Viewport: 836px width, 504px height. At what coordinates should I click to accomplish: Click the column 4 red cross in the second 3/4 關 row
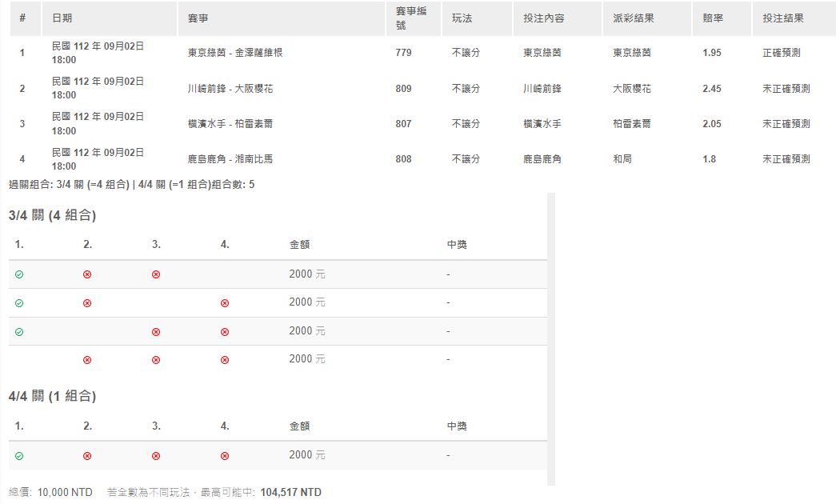[x=225, y=303]
